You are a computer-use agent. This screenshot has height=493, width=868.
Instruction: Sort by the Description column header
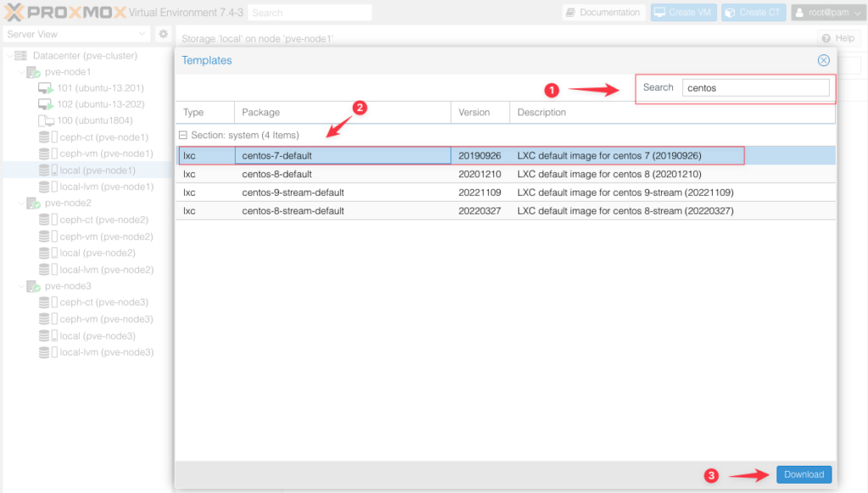pos(672,113)
